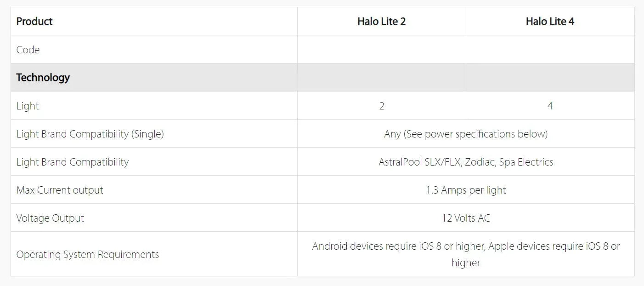Select the Halo Lite 2 column header
This screenshot has height=286, width=644.
click(x=381, y=21)
